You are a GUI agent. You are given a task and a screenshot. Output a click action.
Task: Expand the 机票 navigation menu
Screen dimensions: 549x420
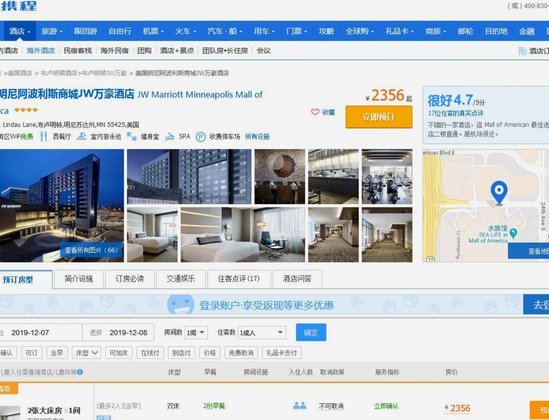pyautogui.click(x=153, y=31)
